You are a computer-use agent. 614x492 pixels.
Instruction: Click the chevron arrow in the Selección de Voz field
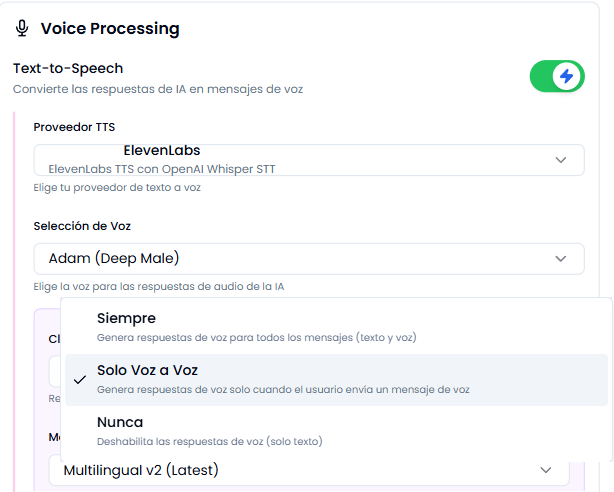click(x=562, y=259)
